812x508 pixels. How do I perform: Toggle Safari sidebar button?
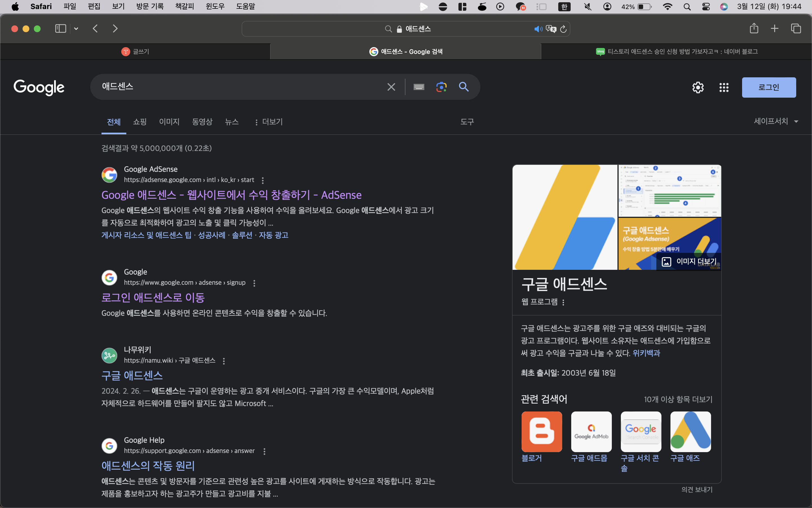click(60, 29)
